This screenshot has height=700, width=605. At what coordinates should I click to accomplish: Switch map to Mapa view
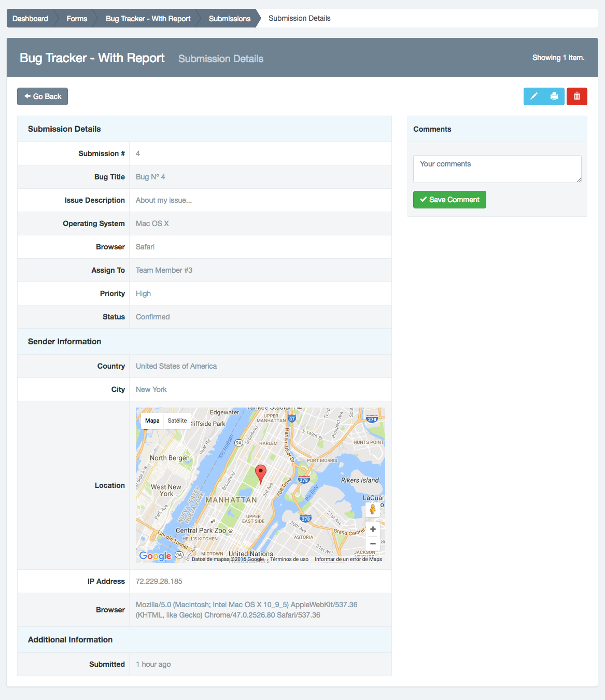[152, 421]
